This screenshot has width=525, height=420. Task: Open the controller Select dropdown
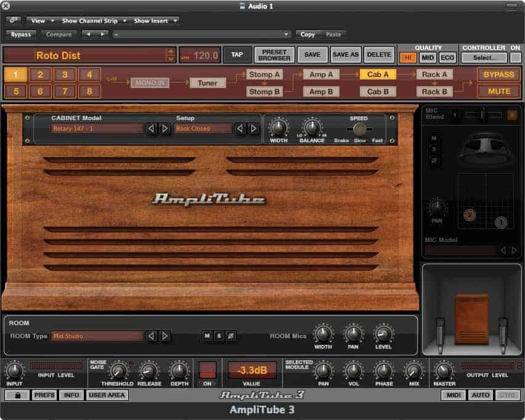[484, 57]
